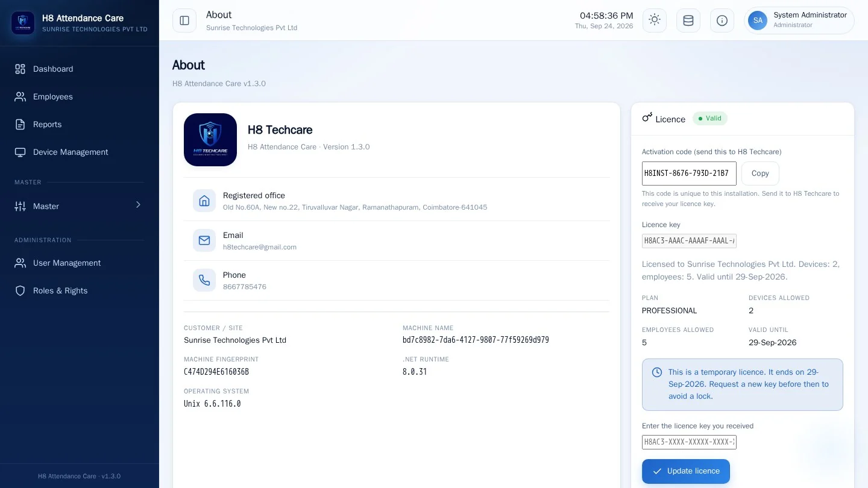Screen dimensions: 868x488
Task: Click the temporary licence clock icon
Action: tap(657, 372)
